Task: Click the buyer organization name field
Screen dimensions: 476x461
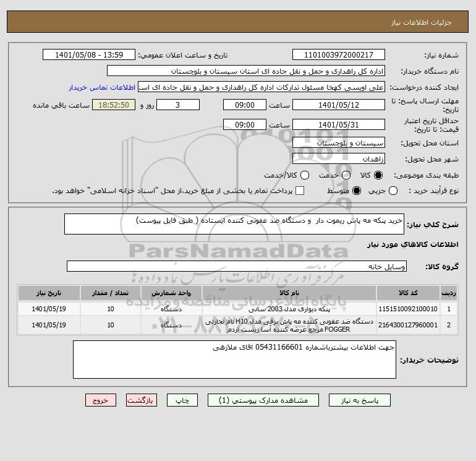Action: coord(246,71)
